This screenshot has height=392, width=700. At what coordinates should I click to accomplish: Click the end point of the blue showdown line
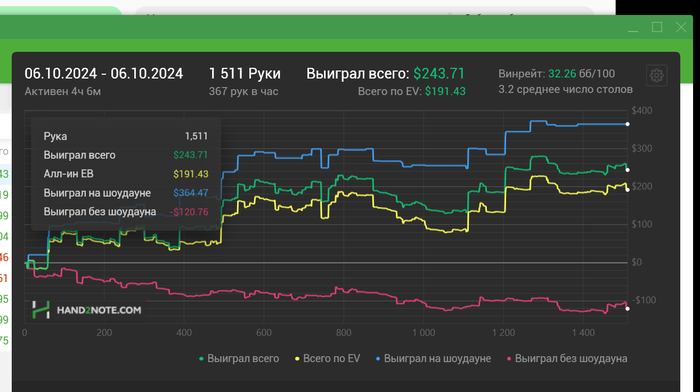(627, 124)
